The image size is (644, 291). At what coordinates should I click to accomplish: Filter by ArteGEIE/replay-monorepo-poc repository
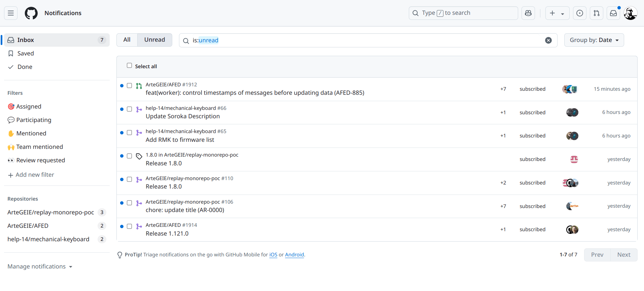click(57, 212)
